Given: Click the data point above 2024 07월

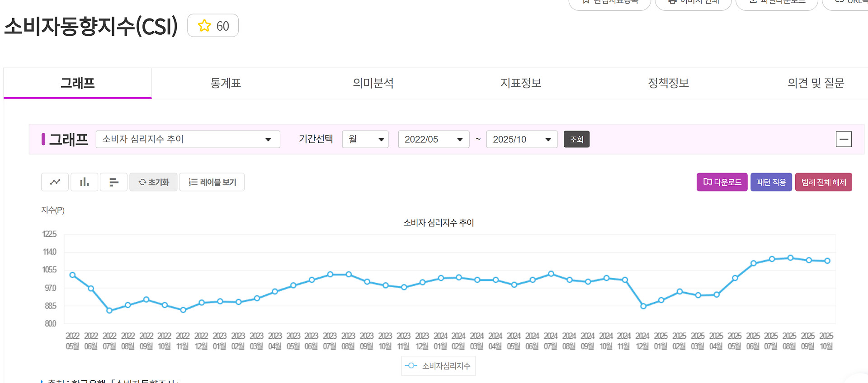Looking at the screenshot, I should click(551, 274).
